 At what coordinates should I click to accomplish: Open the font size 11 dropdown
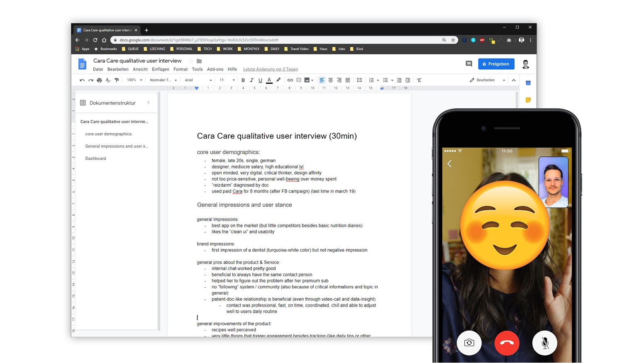227,80
